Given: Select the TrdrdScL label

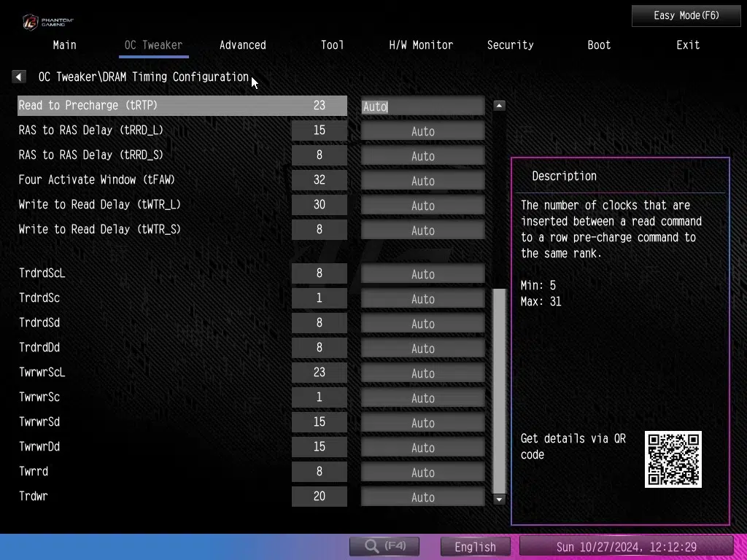Looking at the screenshot, I should [42, 273].
